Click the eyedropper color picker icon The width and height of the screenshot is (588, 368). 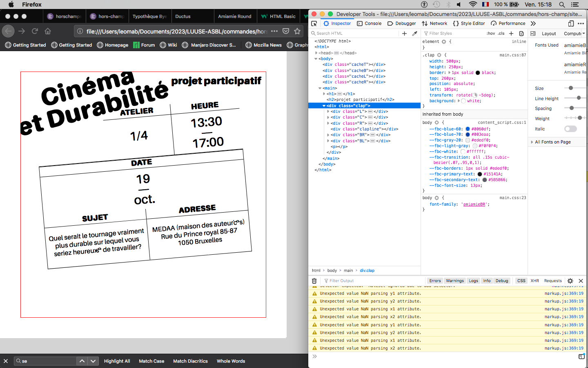click(415, 34)
